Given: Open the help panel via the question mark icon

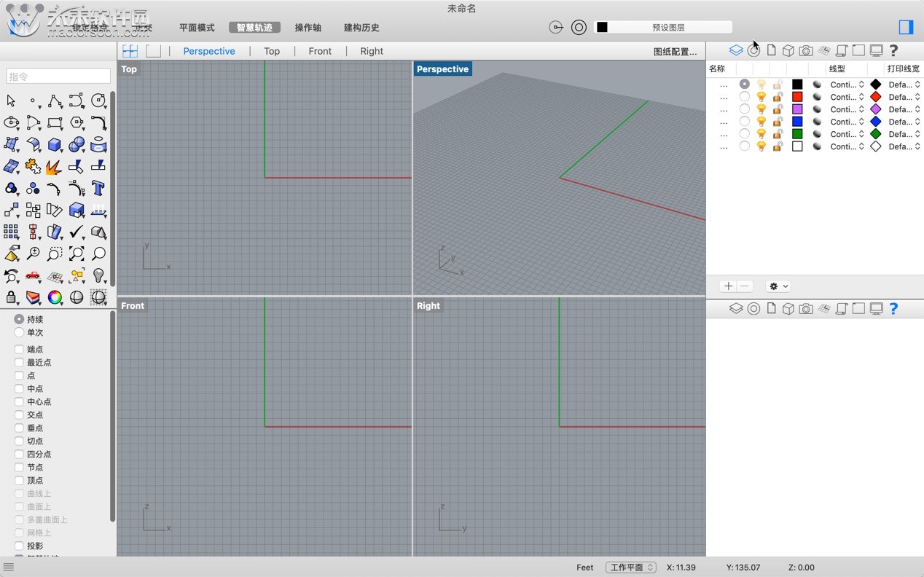Looking at the screenshot, I should coord(893,50).
